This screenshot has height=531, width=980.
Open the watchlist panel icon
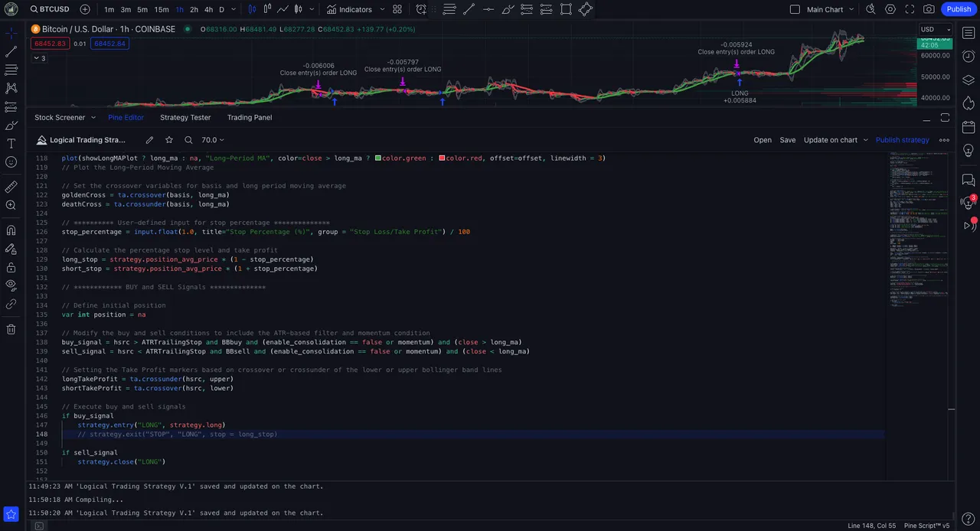tap(968, 34)
